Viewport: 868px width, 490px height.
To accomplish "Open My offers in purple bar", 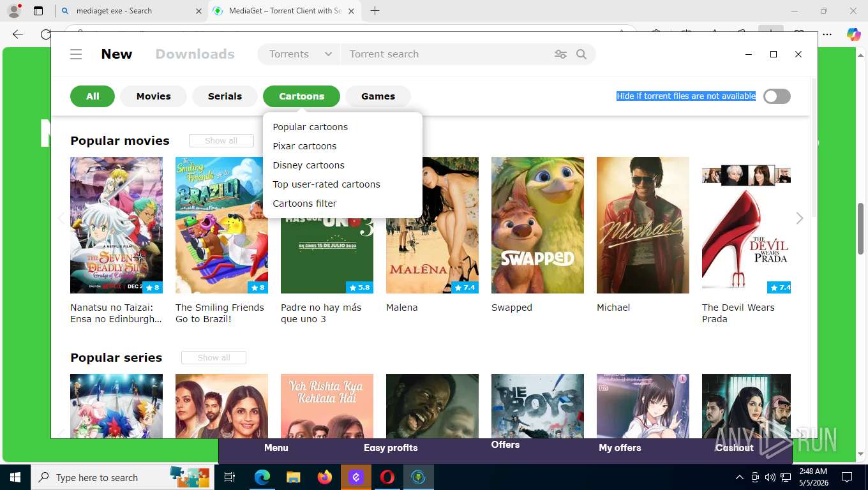I will (x=620, y=448).
